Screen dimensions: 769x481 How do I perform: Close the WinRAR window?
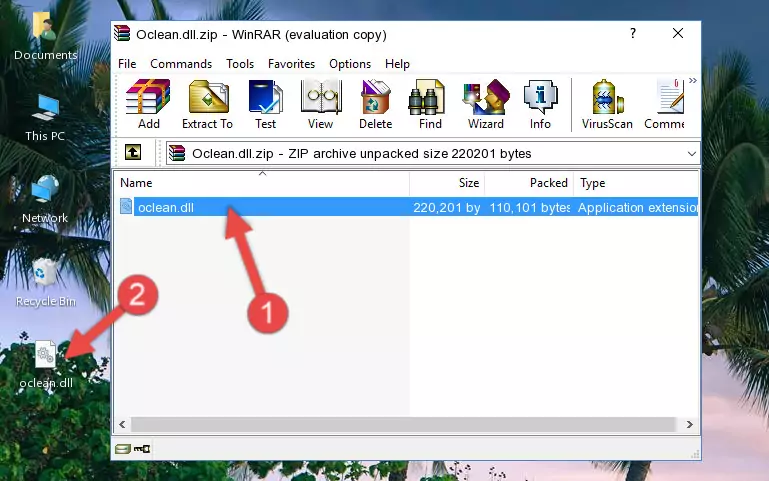(x=678, y=33)
